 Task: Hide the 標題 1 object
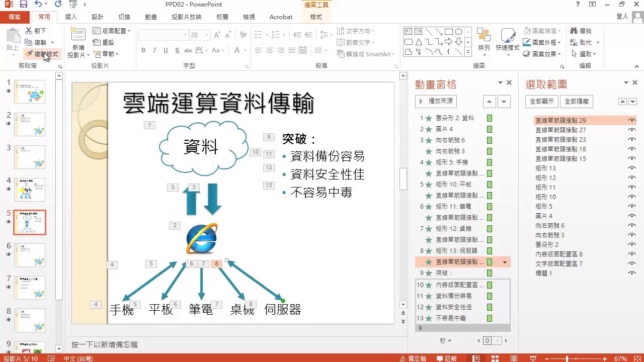pos(631,273)
